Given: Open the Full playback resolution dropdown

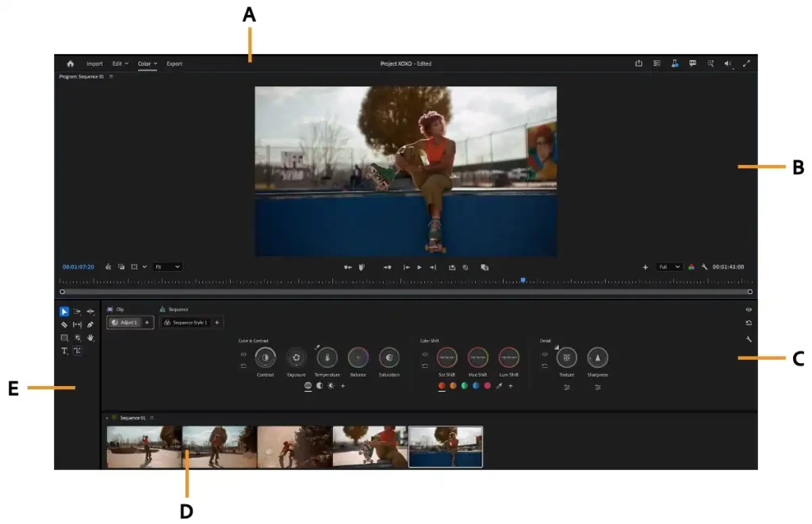Looking at the screenshot, I should pos(669,267).
